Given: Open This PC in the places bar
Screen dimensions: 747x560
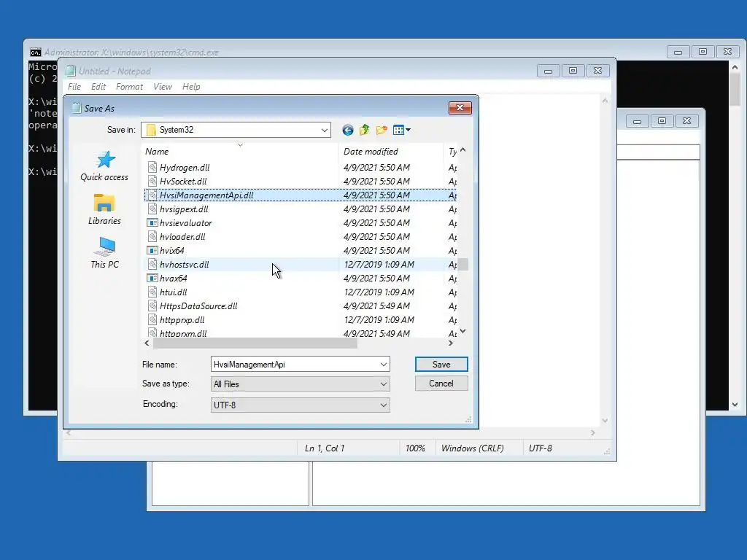Looking at the screenshot, I should click(104, 253).
